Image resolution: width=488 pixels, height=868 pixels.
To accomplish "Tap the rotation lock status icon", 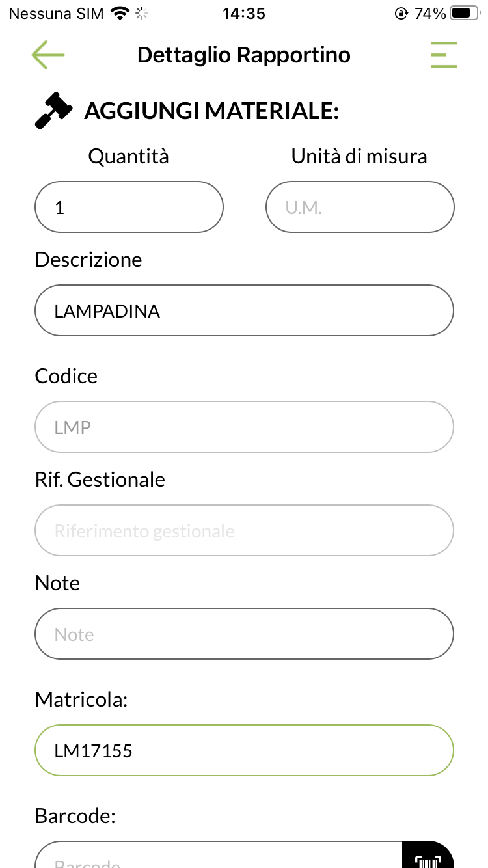I will 401,14.
